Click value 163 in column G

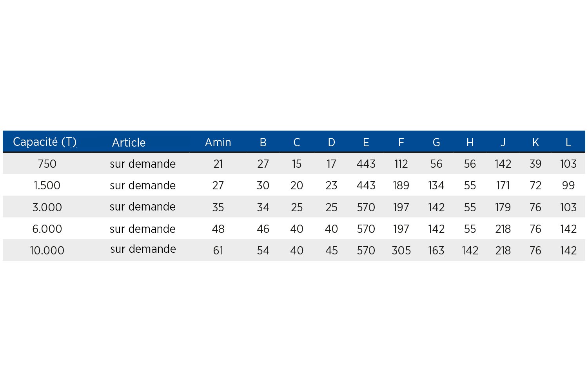click(436, 250)
